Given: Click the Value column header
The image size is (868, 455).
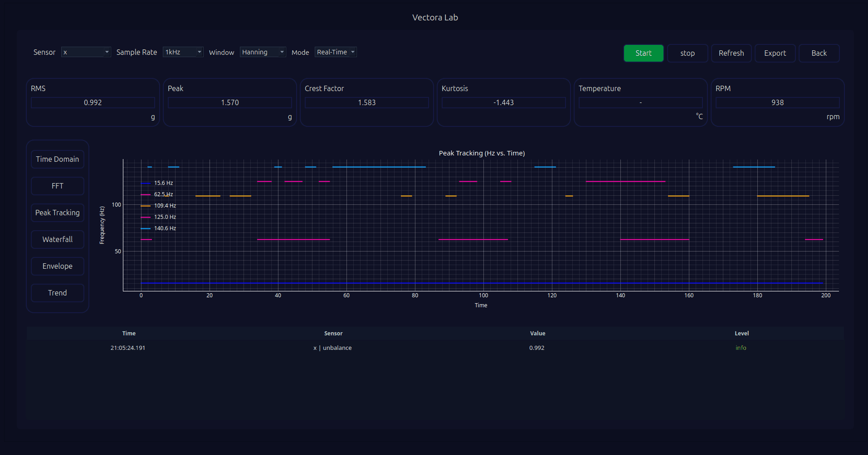Looking at the screenshot, I should pyautogui.click(x=538, y=334).
